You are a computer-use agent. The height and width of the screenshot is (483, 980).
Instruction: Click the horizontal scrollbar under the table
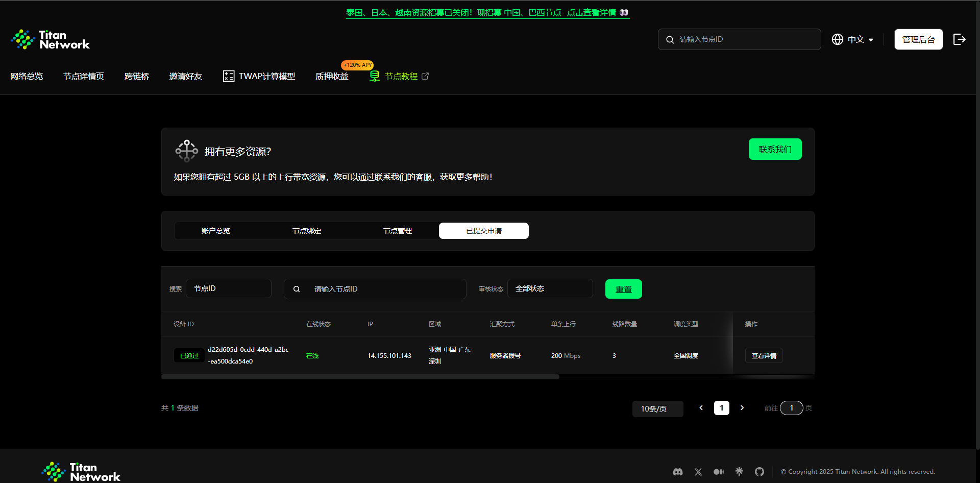click(x=360, y=377)
